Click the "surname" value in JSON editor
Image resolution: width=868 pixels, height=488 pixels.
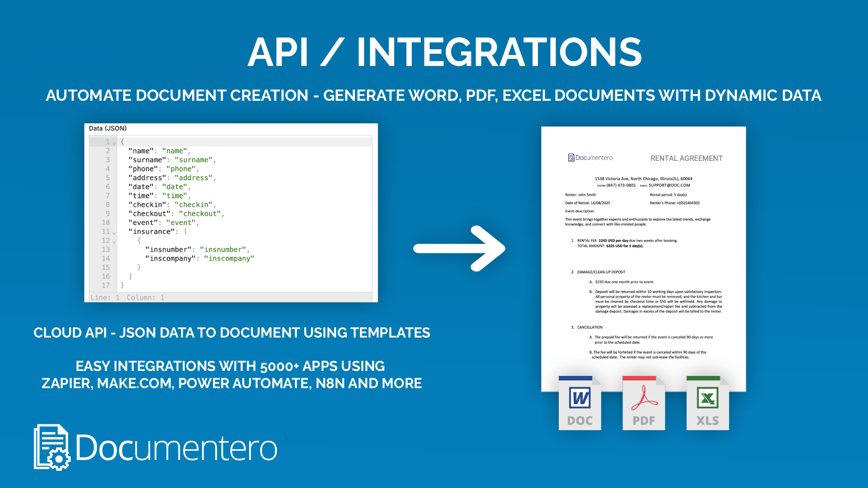click(x=193, y=160)
